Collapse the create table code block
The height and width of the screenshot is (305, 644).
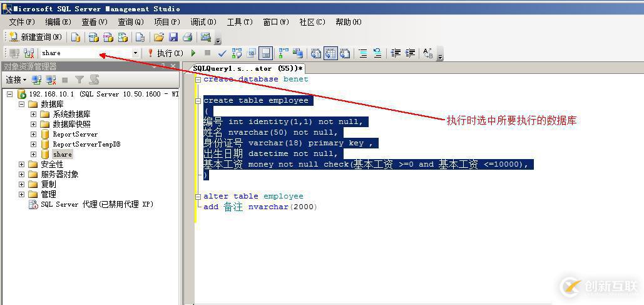pos(198,101)
